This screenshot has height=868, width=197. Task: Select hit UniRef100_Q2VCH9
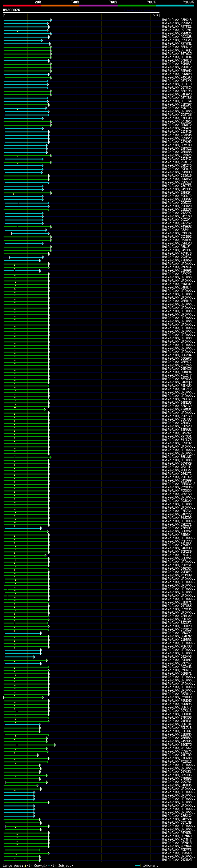[x=177, y=142]
